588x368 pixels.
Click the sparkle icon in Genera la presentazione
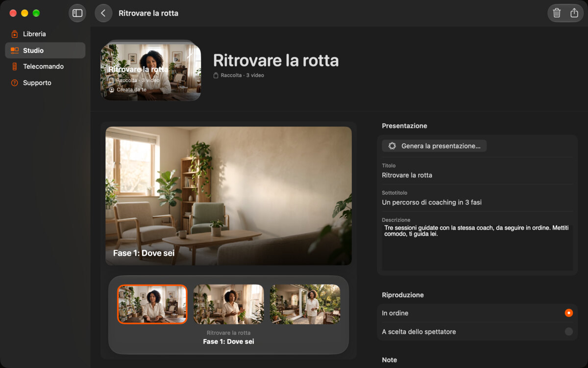click(x=392, y=146)
